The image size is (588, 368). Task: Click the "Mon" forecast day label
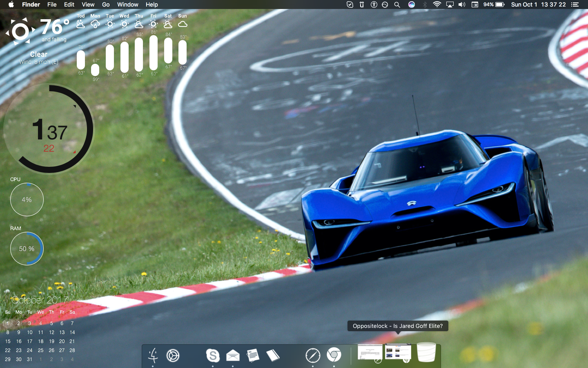click(95, 16)
